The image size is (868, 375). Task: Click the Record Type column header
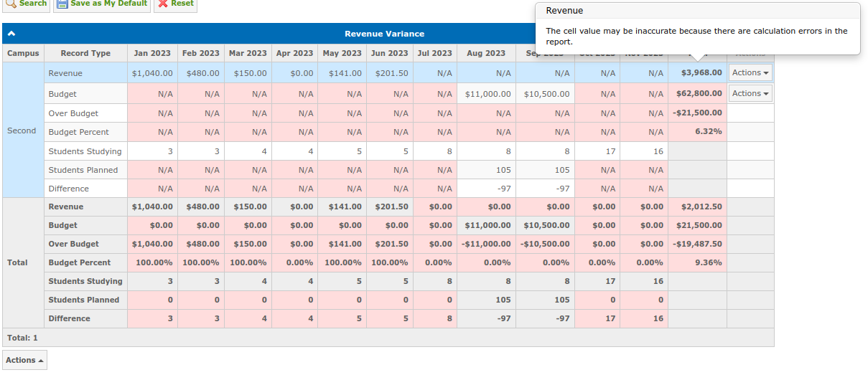point(85,53)
